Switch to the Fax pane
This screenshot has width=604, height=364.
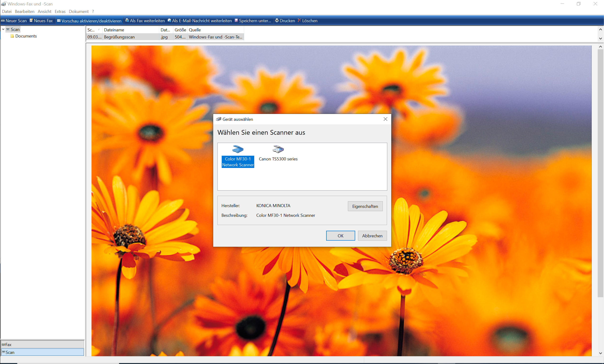click(42, 344)
